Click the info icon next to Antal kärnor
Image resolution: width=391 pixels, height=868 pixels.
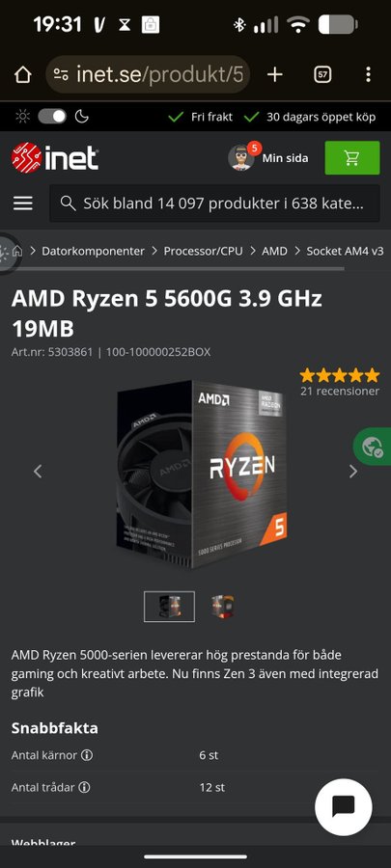click(87, 755)
